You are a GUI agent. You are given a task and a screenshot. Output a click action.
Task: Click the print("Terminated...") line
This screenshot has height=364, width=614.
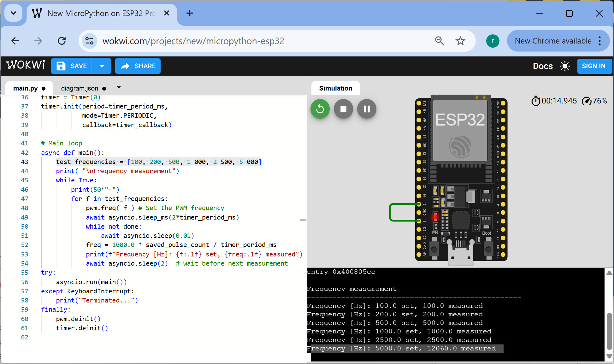pyautogui.click(x=97, y=300)
